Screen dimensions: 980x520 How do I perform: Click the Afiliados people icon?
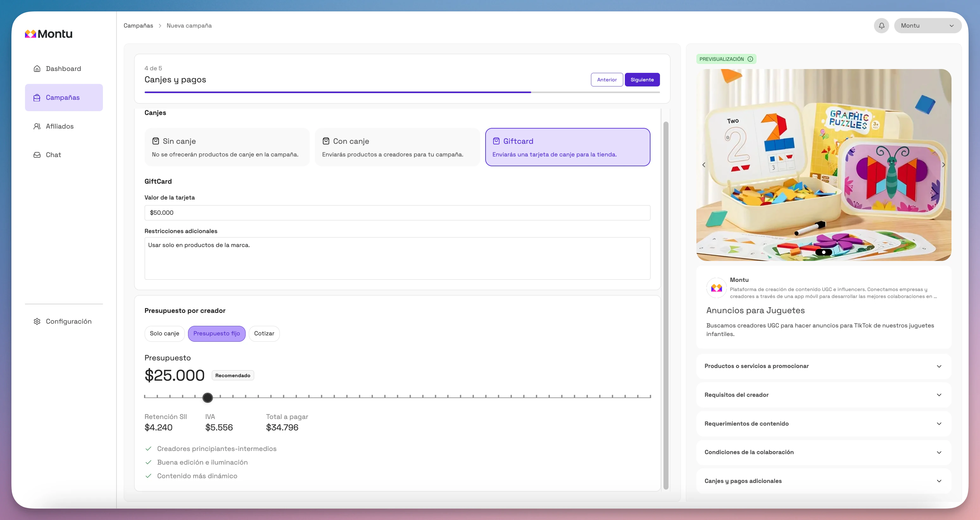37,126
